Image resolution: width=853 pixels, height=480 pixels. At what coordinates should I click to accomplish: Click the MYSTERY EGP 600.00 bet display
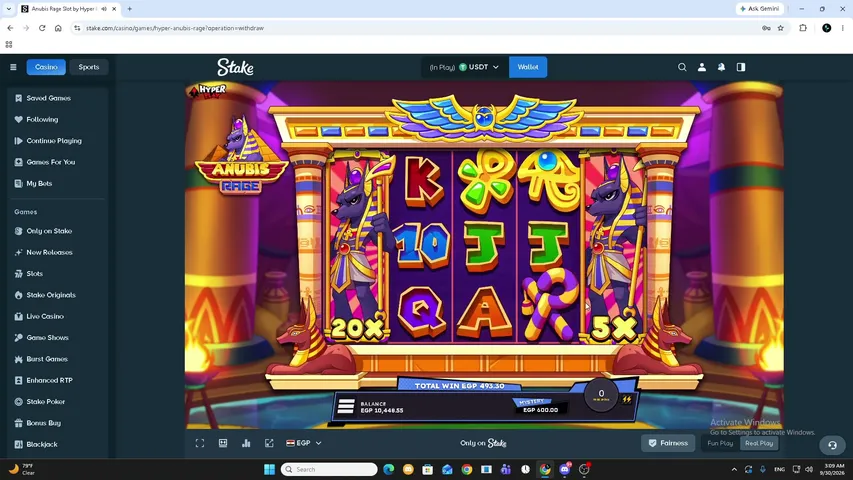539,406
